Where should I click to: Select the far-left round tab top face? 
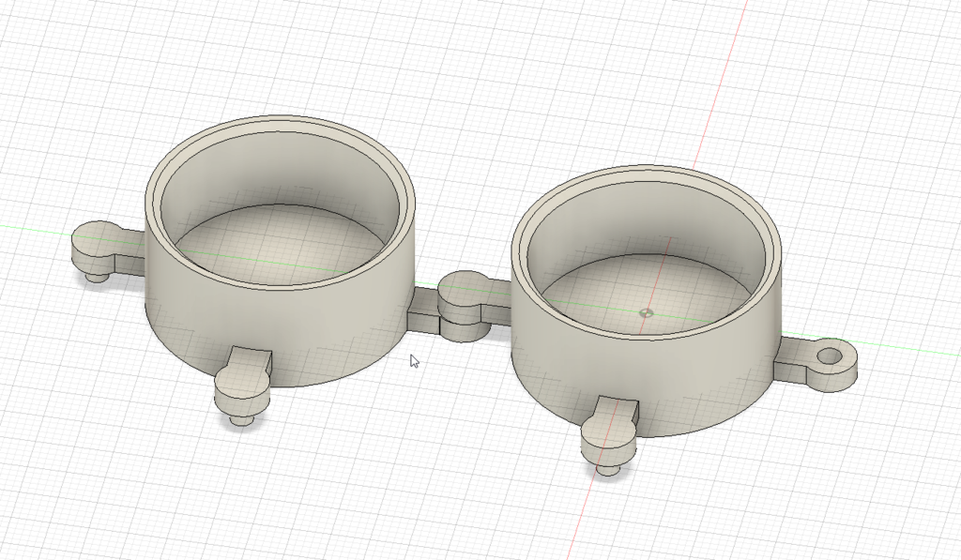click(94, 237)
